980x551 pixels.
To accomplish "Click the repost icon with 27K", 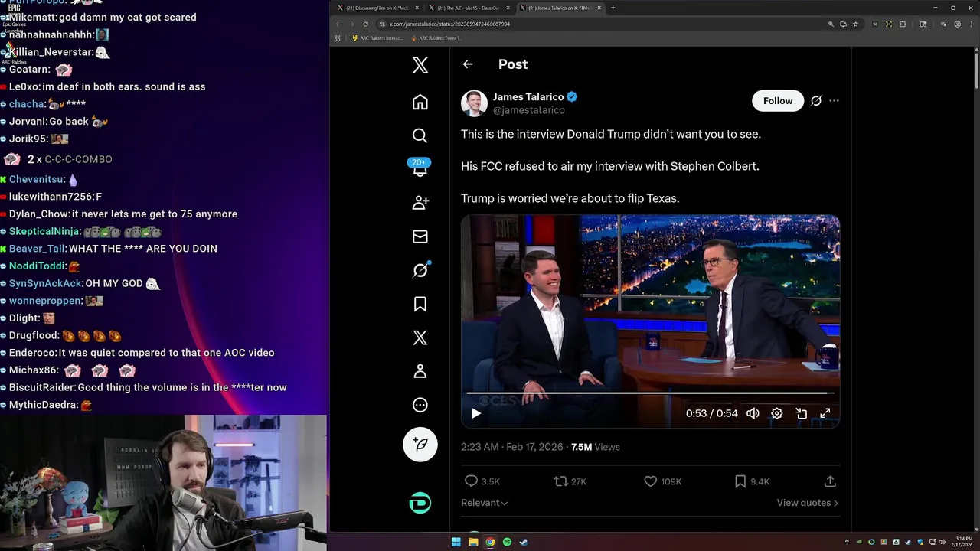I will click(560, 481).
